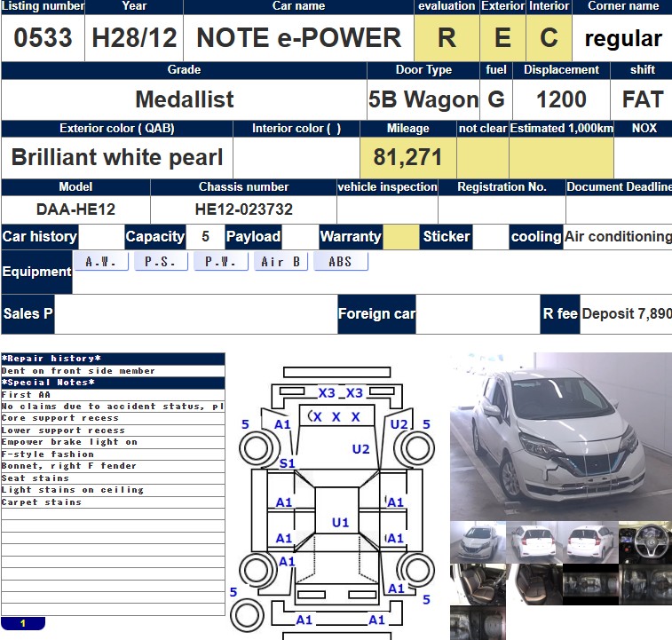Click the Registration No. header

pyautogui.click(x=502, y=187)
